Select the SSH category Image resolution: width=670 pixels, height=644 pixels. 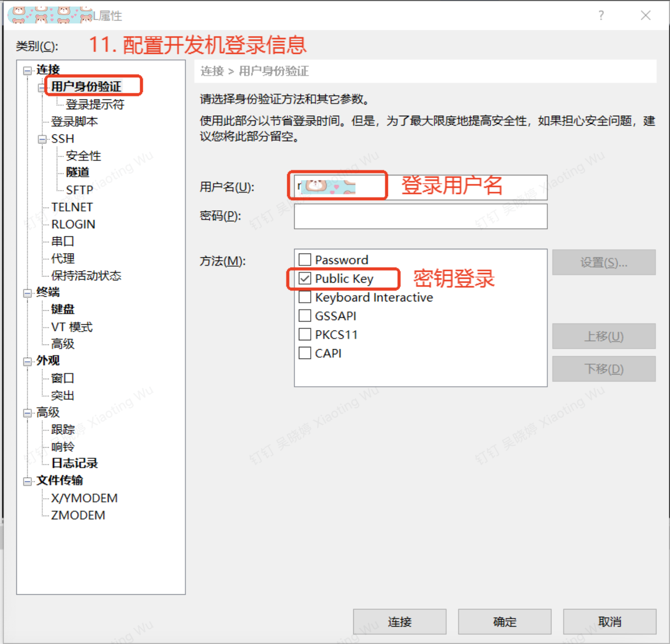[x=63, y=139]
